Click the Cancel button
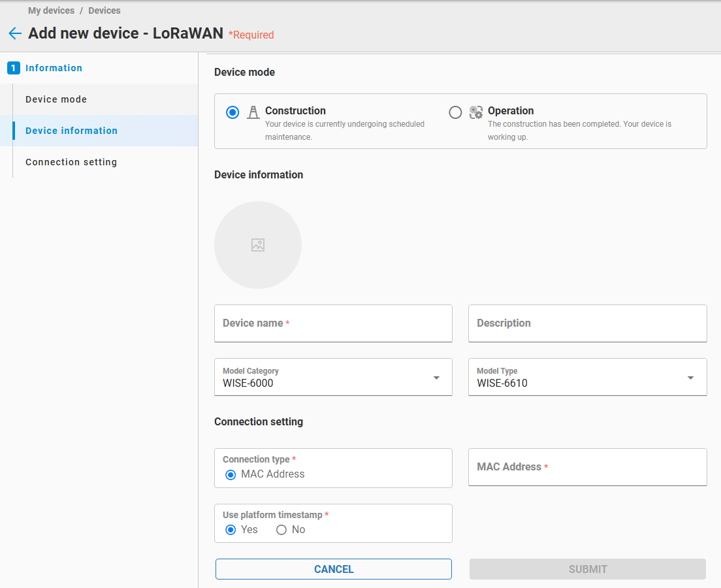The width and height of the screenshot is (721, 588). tap(334, 569)
